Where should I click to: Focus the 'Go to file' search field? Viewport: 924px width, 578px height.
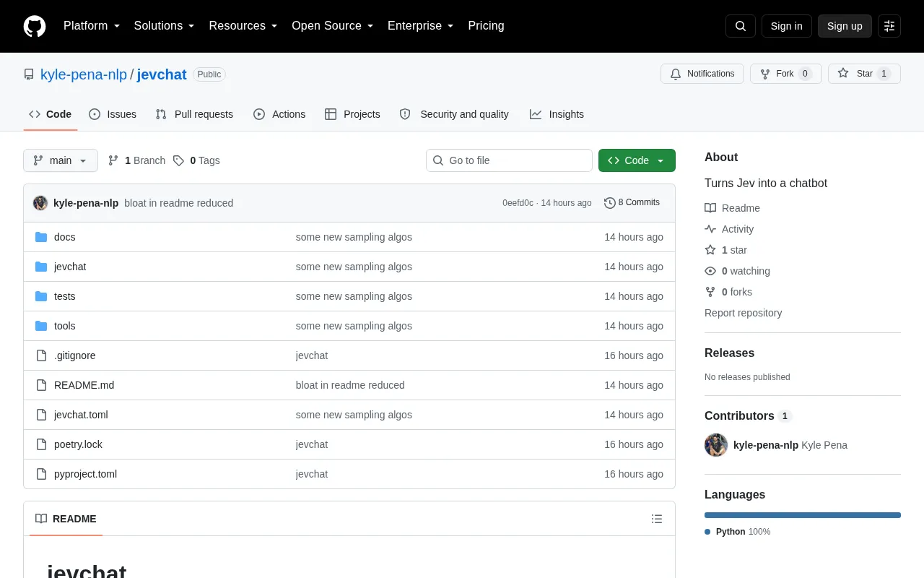(x=509, y=160)
